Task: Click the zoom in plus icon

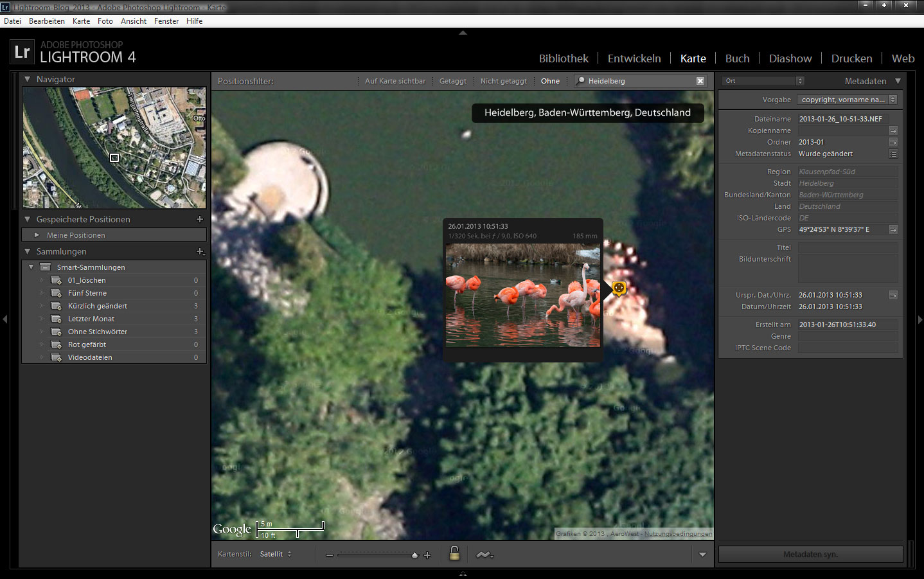Action: (427, 555)
